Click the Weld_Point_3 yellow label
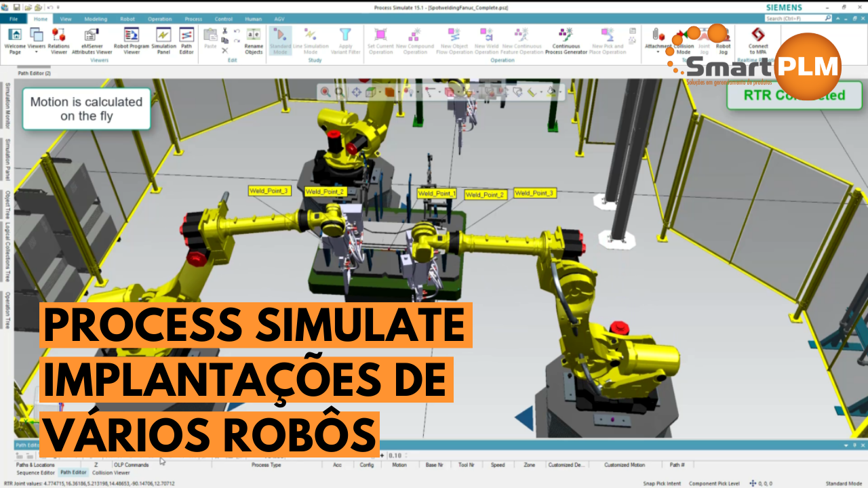This screenshot has width=868, height=488. pyautogui.click(x=269, y=191)
